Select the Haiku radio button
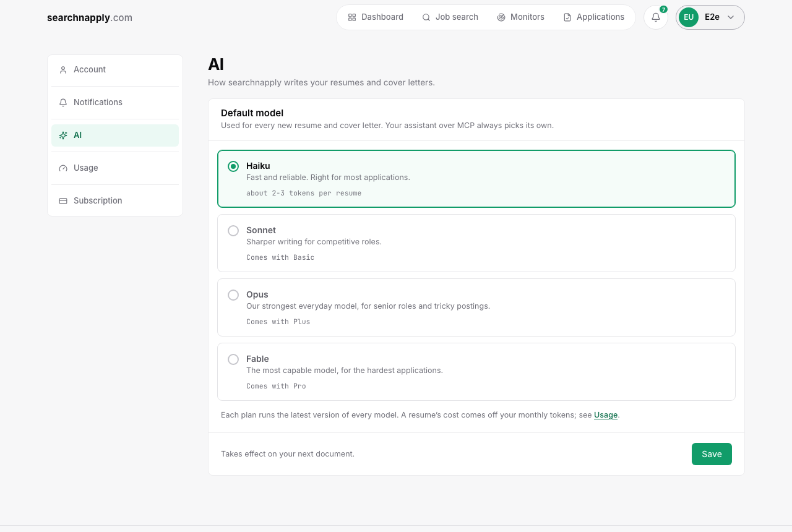 pyautogui.click(x=233, y=166)
